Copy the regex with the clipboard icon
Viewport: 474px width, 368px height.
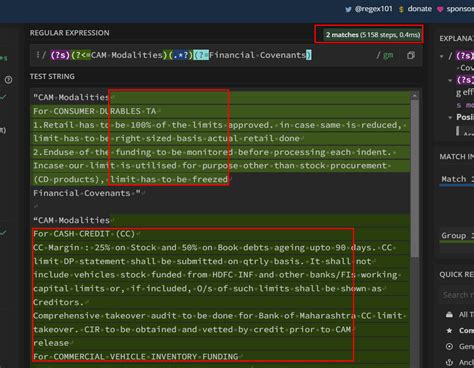[411, 55]
